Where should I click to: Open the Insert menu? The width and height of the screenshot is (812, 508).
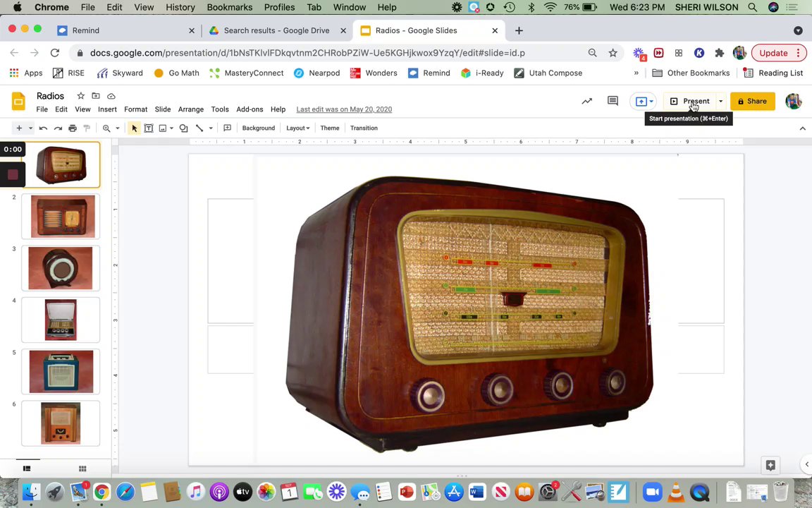pos(107,109)
